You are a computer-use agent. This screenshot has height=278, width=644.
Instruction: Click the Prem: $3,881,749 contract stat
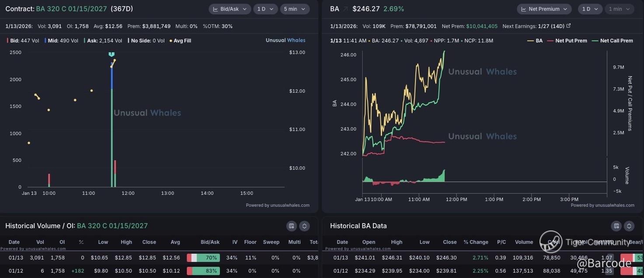(149, 26)
